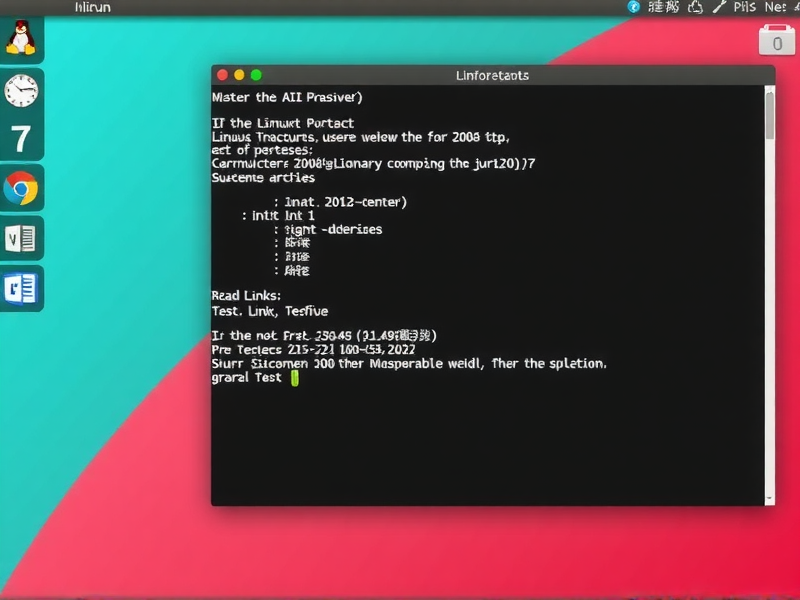Open the briefcase showing a "0" badge
Viewport: 800px width, 600px height.
(776, 42)
